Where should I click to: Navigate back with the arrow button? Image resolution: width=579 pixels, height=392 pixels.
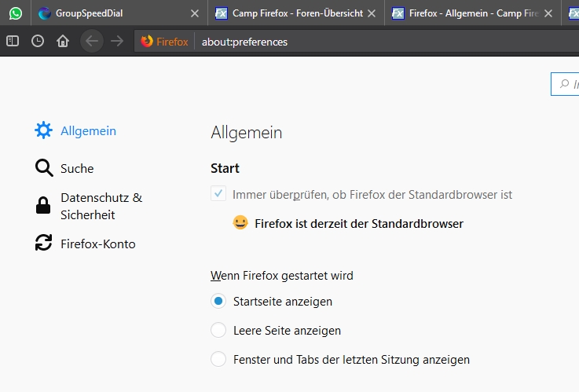pos(92,42)
